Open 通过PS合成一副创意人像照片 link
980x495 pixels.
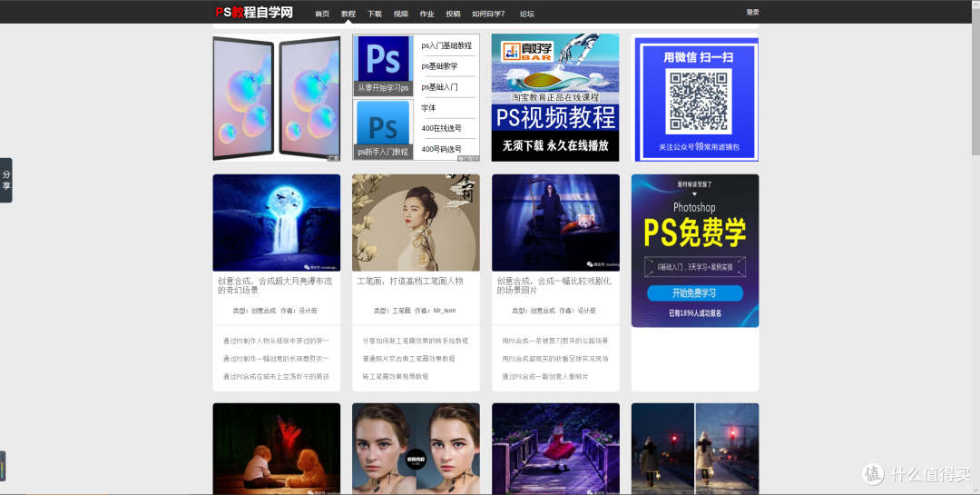click(545, 377)
